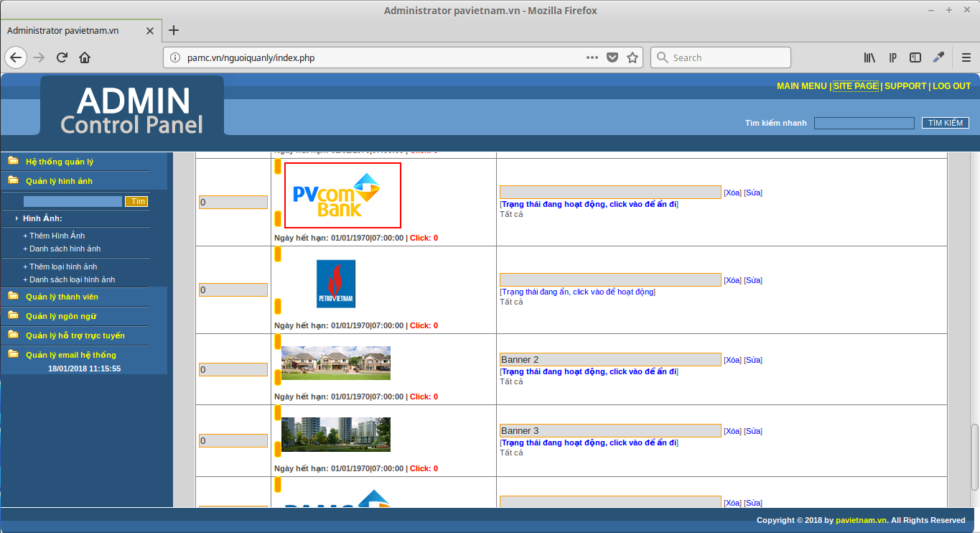Click Xóa for PetroVietnam image row
Viewport: 980px width, 533px height.
[x=732, y=280]
